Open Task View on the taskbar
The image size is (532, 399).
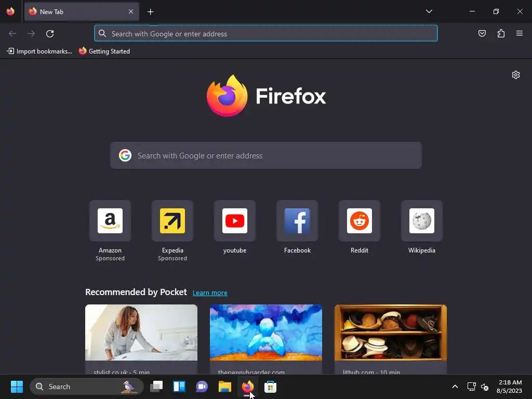(156, 387)
